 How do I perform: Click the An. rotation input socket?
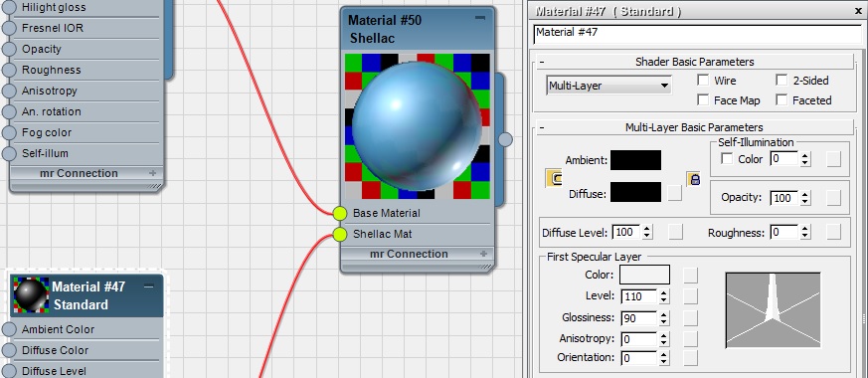9,111
